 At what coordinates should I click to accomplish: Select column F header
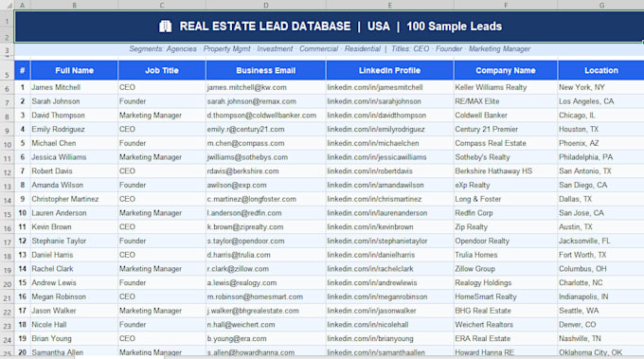506,5
